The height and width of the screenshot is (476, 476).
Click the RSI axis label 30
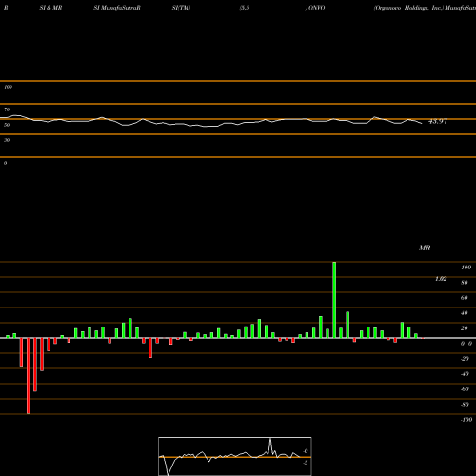point(7,140)
